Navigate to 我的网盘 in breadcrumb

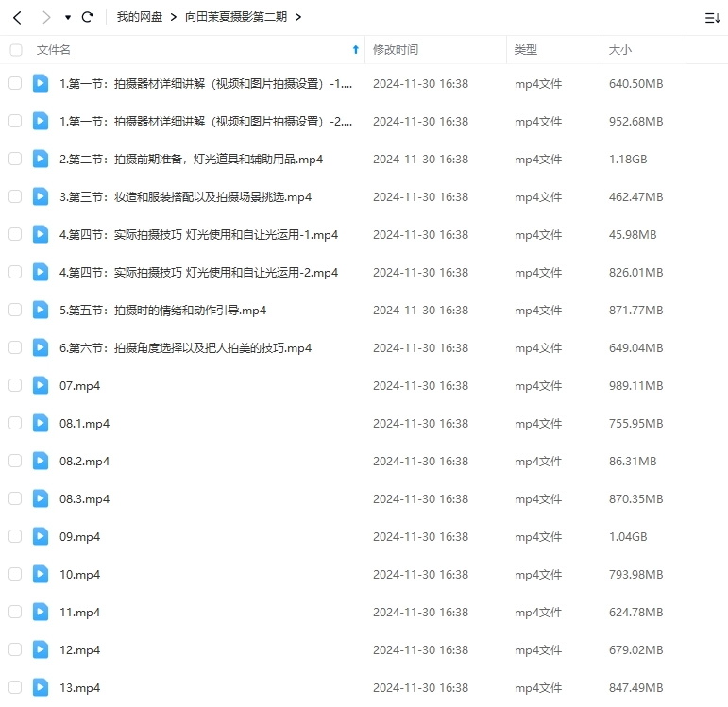click(x=140, y=17)
